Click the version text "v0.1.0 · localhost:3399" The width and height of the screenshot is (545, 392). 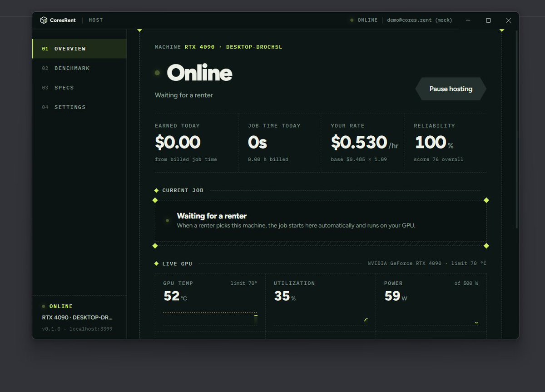[77, 329]
